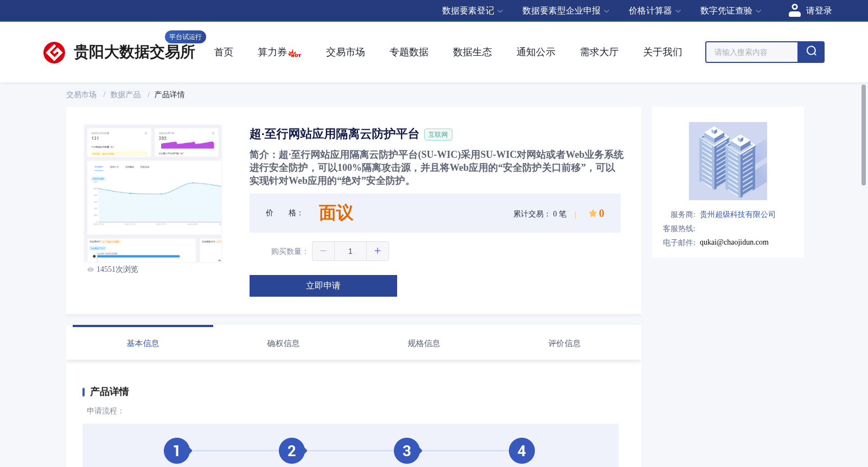Open 贵州超级科技有限公司 provider link
The height and width of the screenshot is (467, 868).
coord(738,215)
